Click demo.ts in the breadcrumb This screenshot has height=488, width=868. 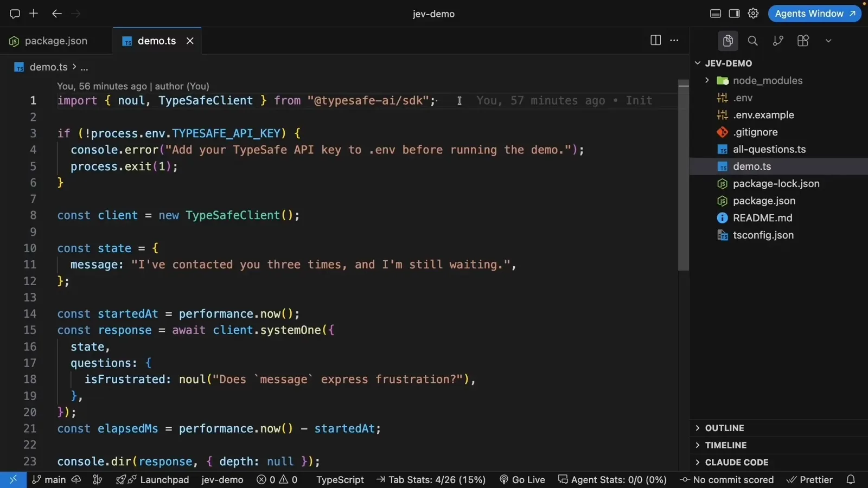click(48, 67)
